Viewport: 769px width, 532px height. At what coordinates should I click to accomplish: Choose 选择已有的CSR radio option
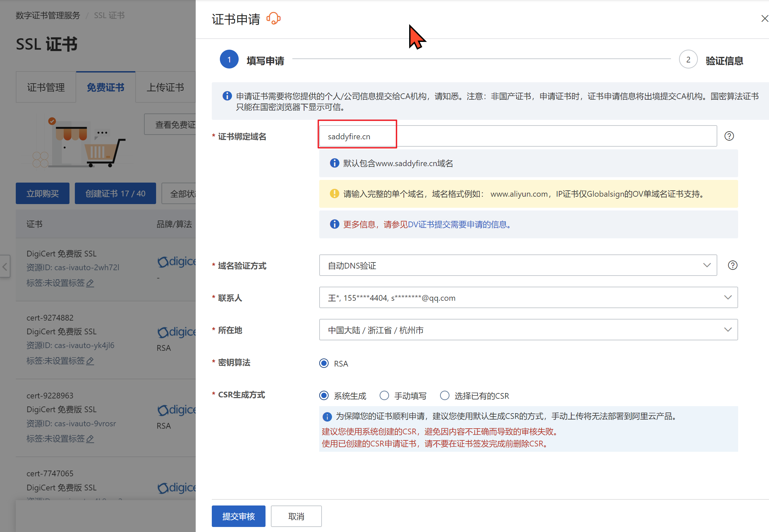click(x=445, y=396)
